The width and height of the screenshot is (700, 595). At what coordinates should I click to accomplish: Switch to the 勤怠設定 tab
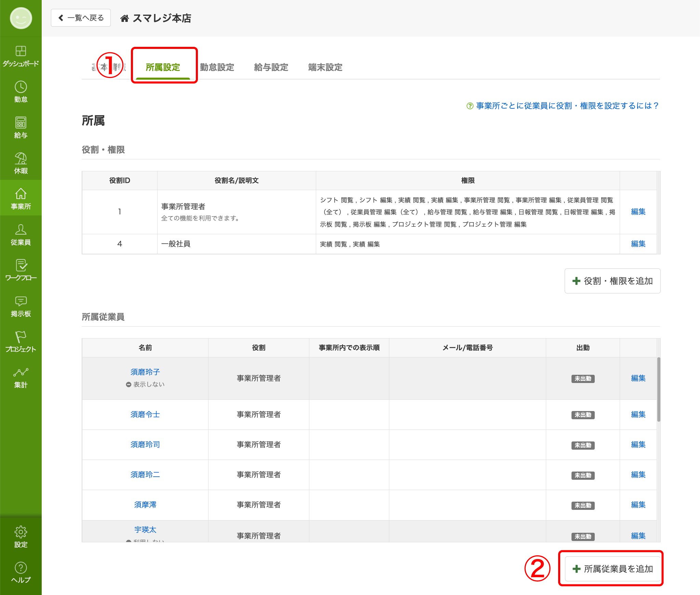click(x=217, y=67)
